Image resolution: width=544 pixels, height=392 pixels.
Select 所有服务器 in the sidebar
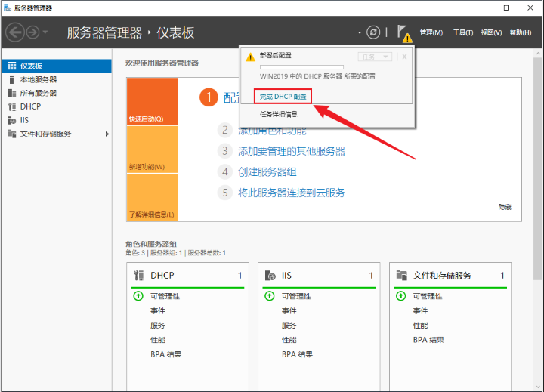coord(57,93)
